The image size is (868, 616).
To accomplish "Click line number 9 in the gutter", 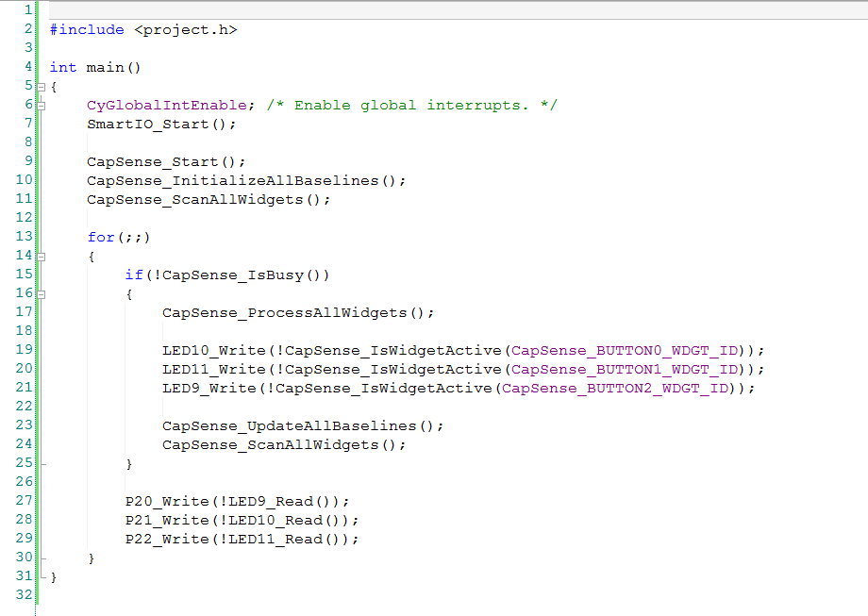I will click(28, 160).
